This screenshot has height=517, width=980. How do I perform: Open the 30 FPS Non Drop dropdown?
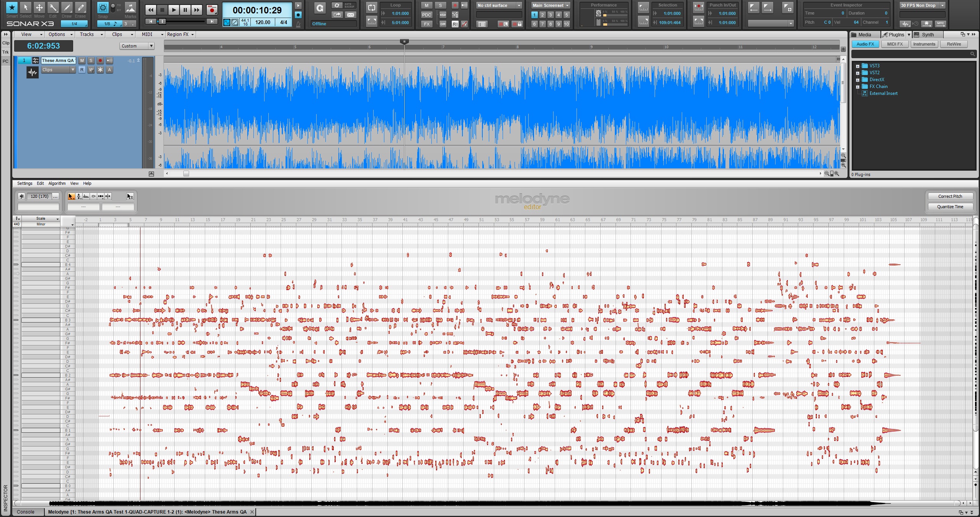click(x=922, y=5)
